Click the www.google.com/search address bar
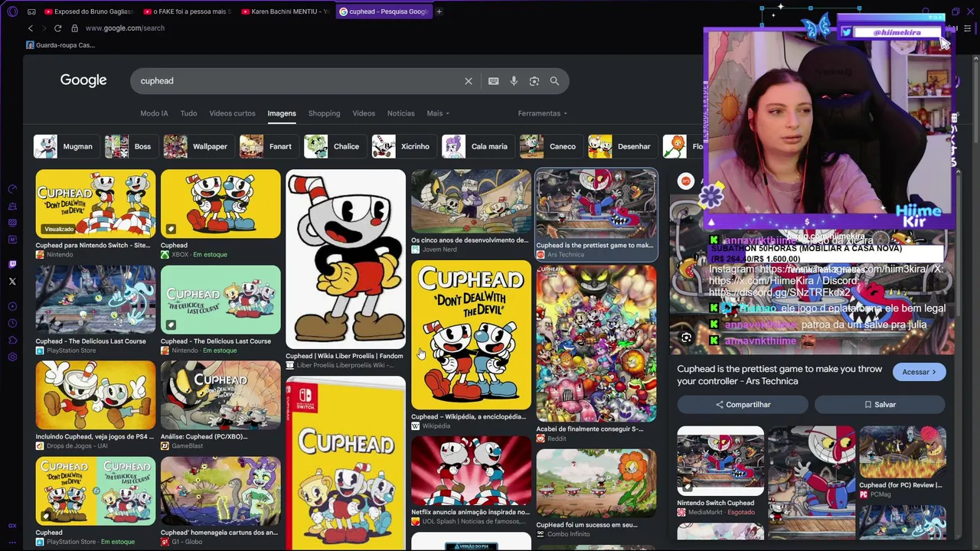Screen dimensions: 980x551 [x=125, y=28]
